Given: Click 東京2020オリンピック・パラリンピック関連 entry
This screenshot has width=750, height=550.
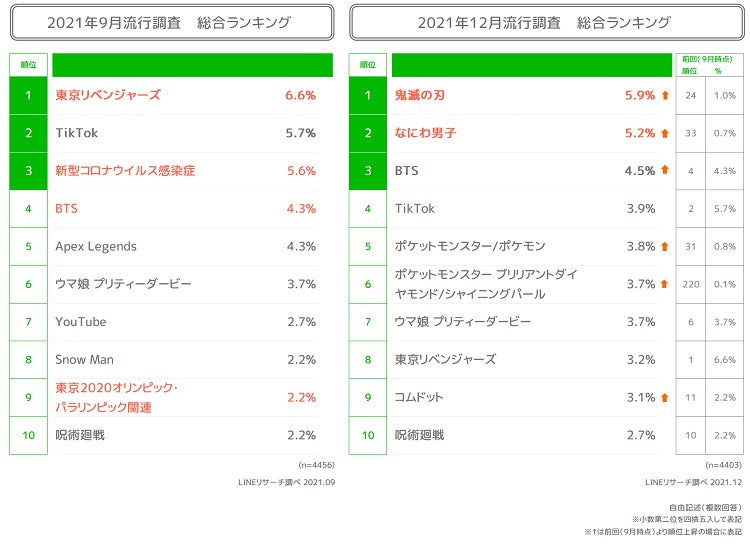Looking at the screenshot, I should [x=118, y=397].
